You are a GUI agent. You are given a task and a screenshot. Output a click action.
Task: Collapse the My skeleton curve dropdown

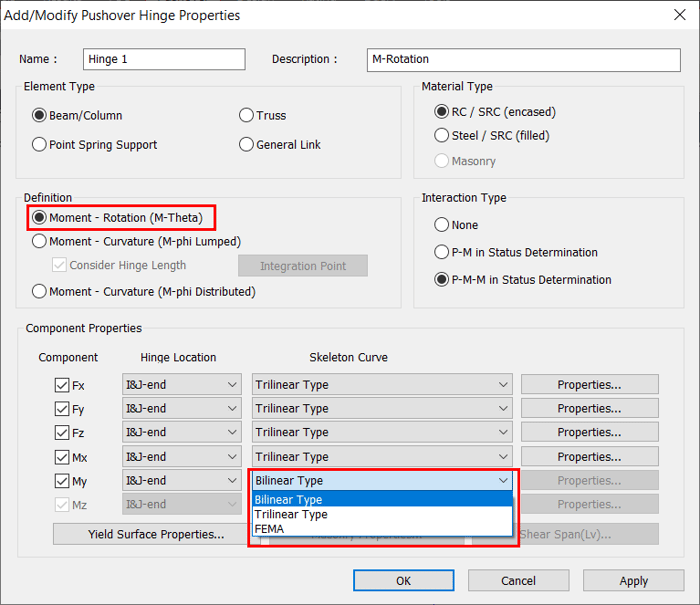pyautogui.click(x=382, y=480)
